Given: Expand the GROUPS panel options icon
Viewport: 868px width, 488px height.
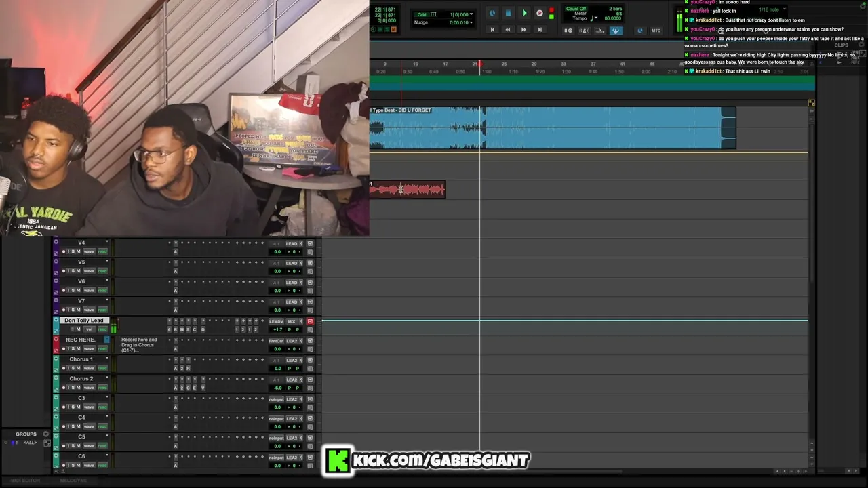Looking at the screenshot, I should click(x=46, y=434).
